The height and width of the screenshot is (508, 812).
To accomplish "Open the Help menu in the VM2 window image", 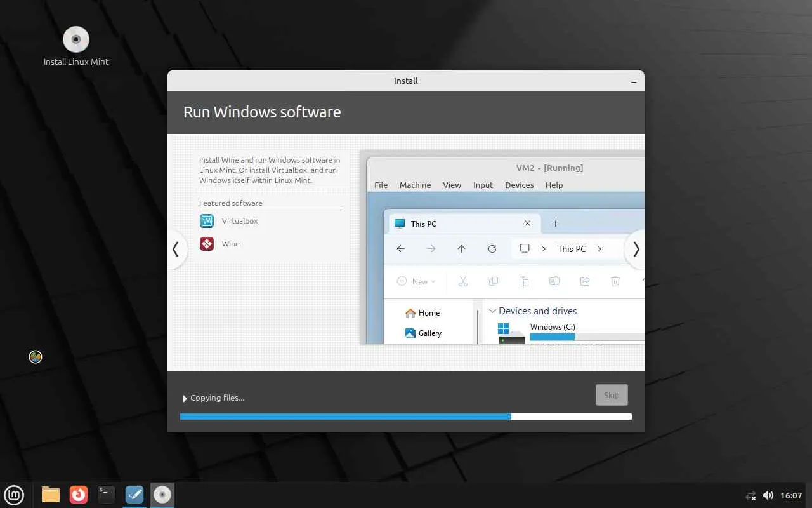I will 554,185.
